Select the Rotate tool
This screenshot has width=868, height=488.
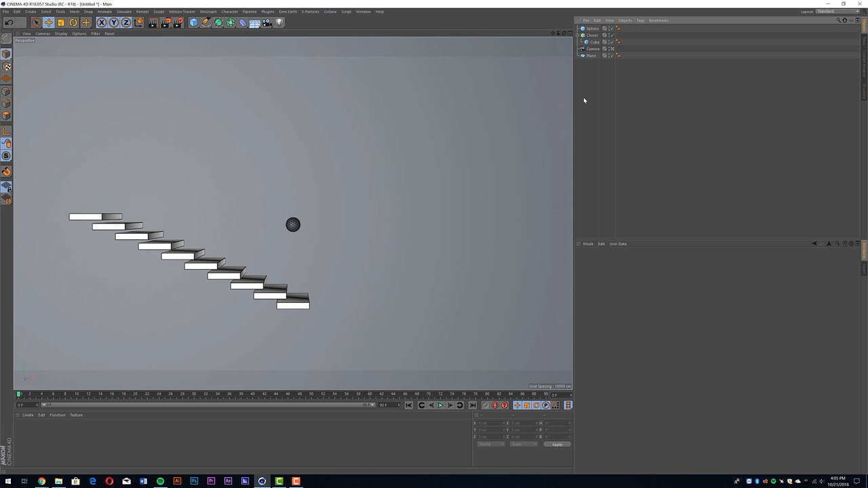(x=73, y=22)
